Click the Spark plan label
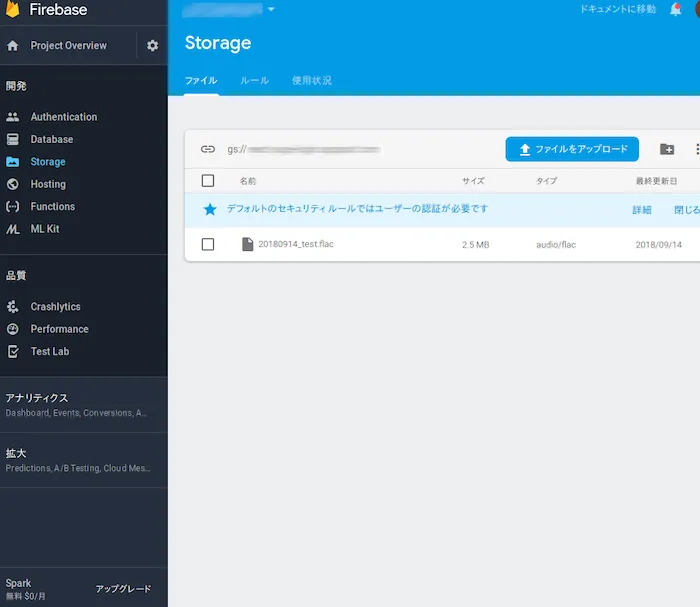Screen dimensions: 700x607 18,584
